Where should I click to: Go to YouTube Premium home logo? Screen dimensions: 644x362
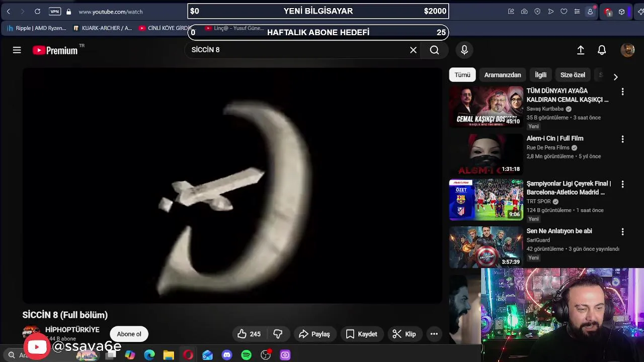click(x=55, y=50)
